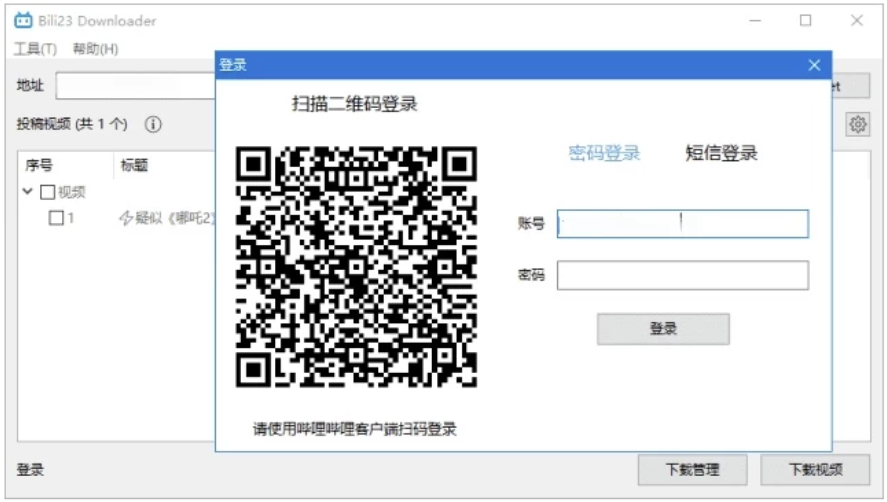This screenshot has height=502, width=887.
Task: Open settings via the gear icon
Action: tap(857, 125)
